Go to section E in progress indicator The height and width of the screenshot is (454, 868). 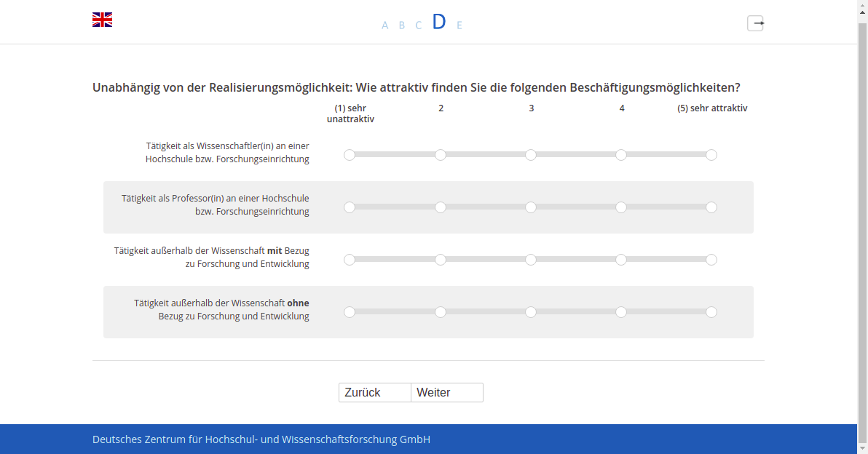pos(459,25)
